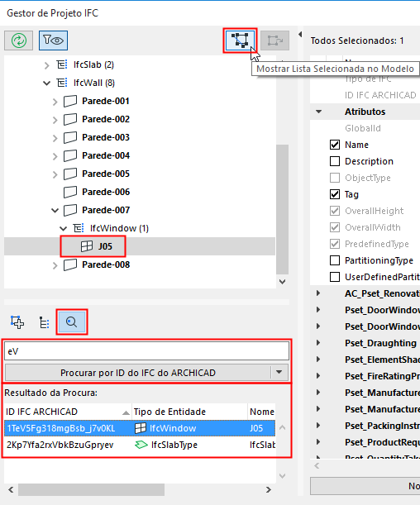
Task: Check the Description attribute checkbox
Action: point(335,161)
